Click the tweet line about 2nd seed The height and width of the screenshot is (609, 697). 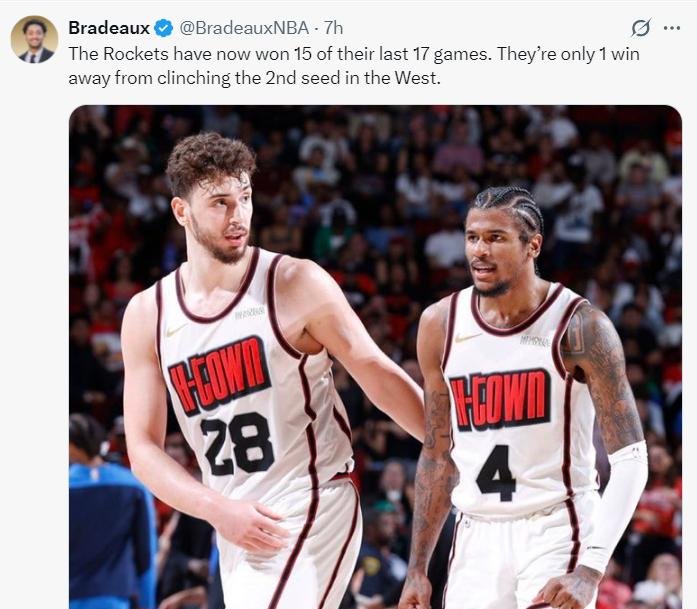pyautogui.click(x=254, y=78)
